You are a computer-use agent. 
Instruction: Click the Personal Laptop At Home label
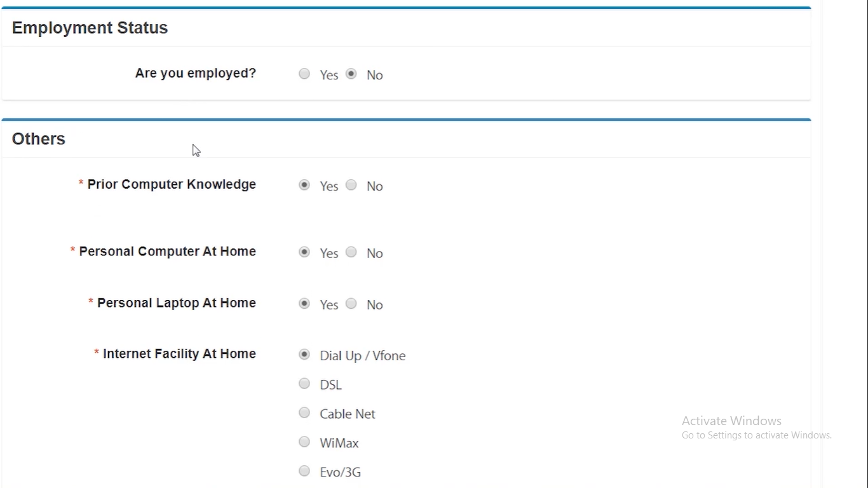tap(176, 303)
